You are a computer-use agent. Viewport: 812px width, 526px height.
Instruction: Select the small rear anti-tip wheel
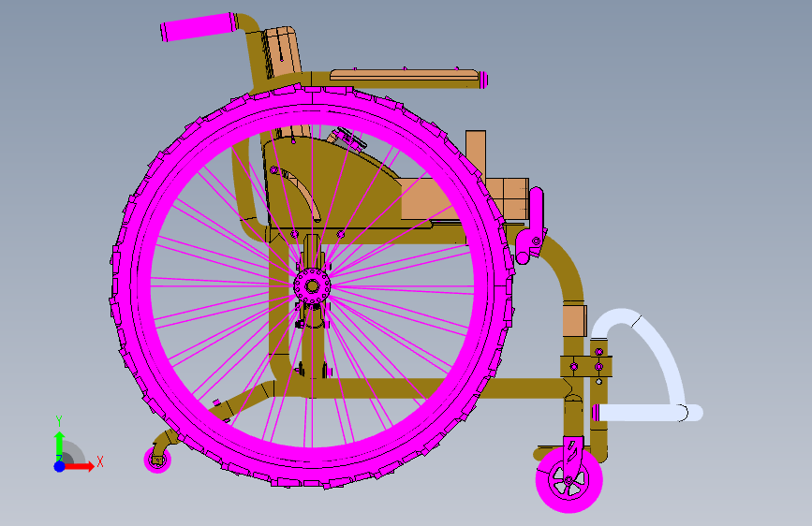[157, 460]
